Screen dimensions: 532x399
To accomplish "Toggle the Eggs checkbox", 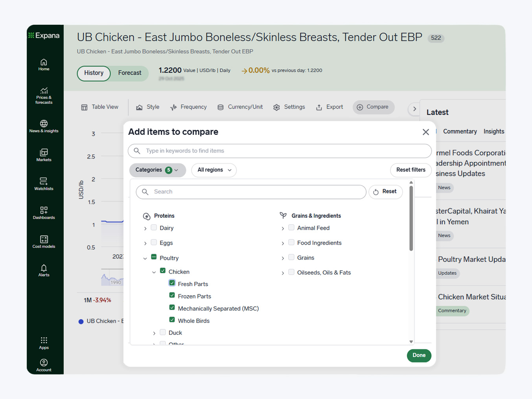I will [154, 243].
